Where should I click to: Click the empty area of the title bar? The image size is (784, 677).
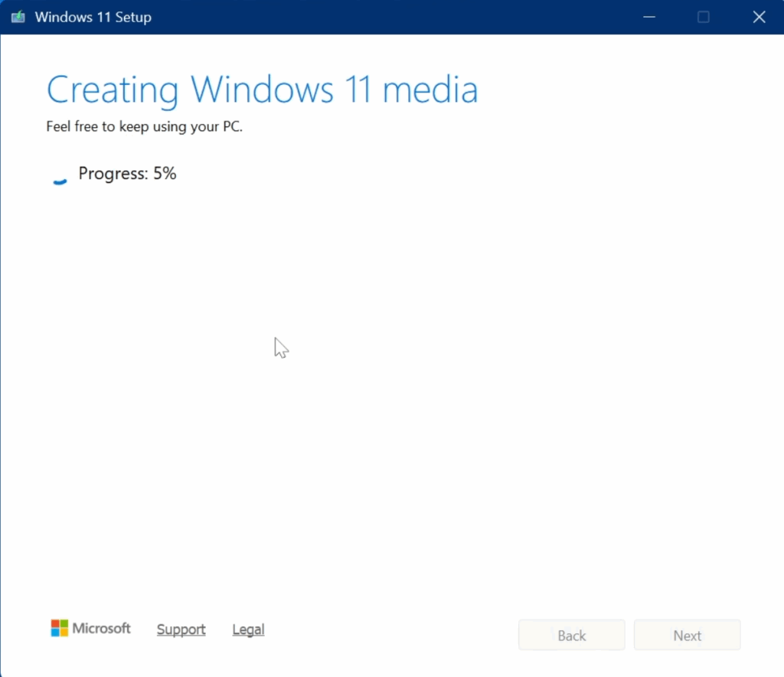click(383, 17)
